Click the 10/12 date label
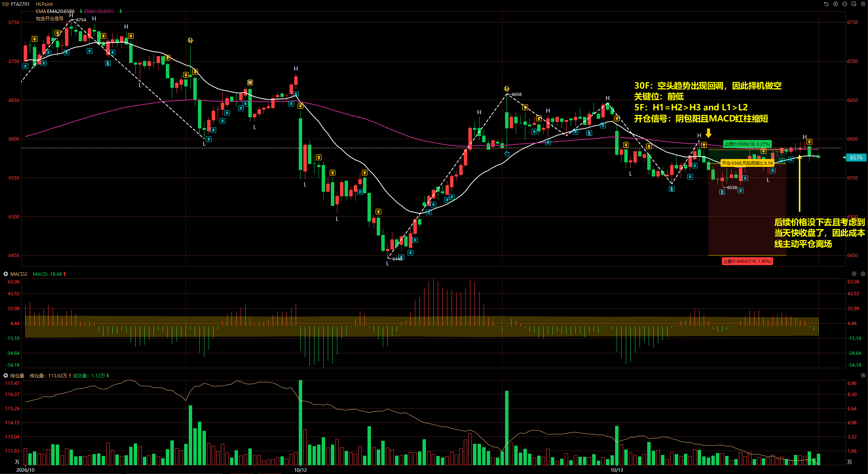This screenshot has width=868, height=474. click(x=300, y=470)
